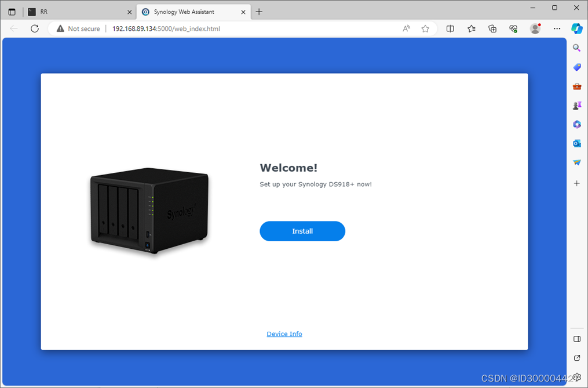Activate the Read aloud icon
This screenshot has height=388, width=588.
(406, 28)
